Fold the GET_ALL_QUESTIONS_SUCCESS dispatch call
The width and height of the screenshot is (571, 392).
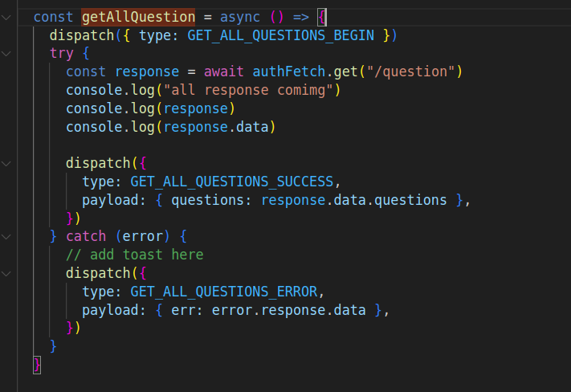tap(6, 163)
